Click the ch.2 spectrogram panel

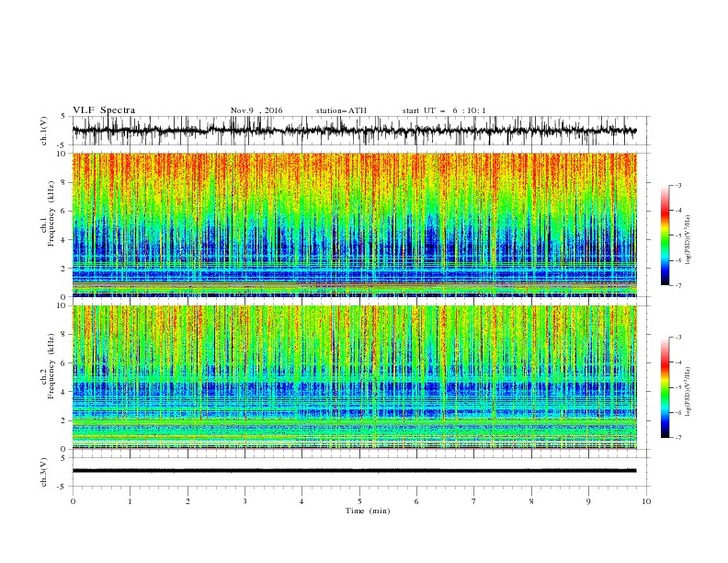[355, 377]
